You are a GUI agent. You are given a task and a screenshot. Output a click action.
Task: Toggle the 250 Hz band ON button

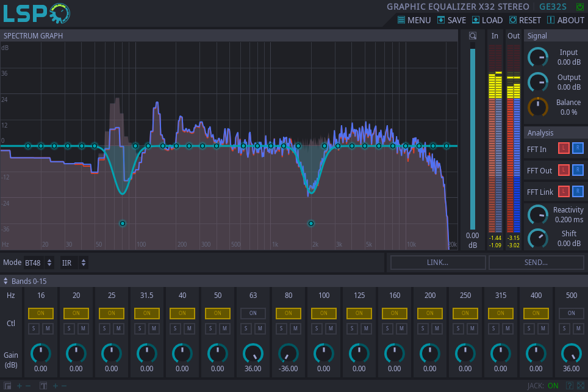coord(465,313)
